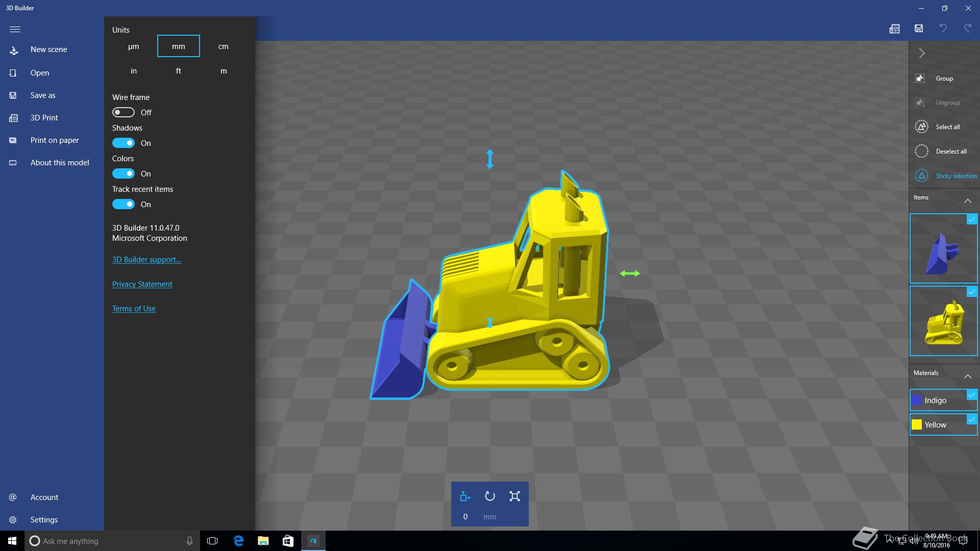Select the µm unit
Viewport: 980px width, 551px height.
(134, 46)
